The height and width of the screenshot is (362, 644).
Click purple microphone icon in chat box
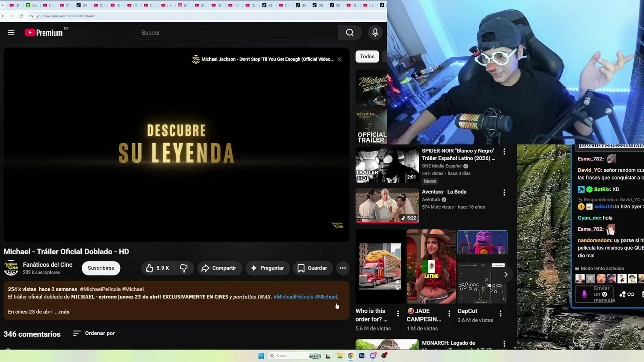point(584,294)
